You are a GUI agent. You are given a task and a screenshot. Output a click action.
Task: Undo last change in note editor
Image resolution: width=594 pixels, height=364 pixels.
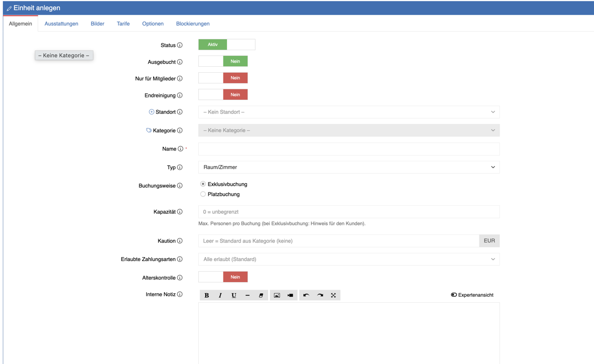click(x=306, y=295)
